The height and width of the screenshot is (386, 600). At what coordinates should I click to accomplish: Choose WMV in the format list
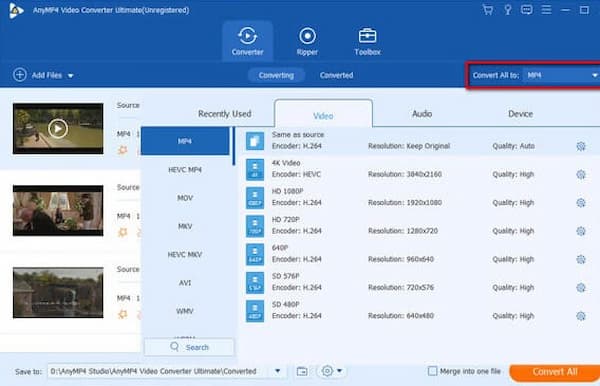185,311
